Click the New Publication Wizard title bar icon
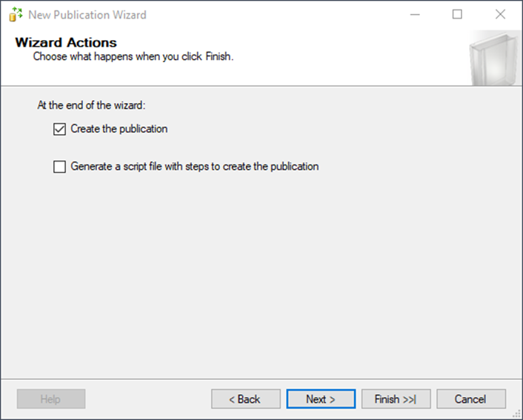The height and width of the screenshot is (420, 523). coord(16,15)
